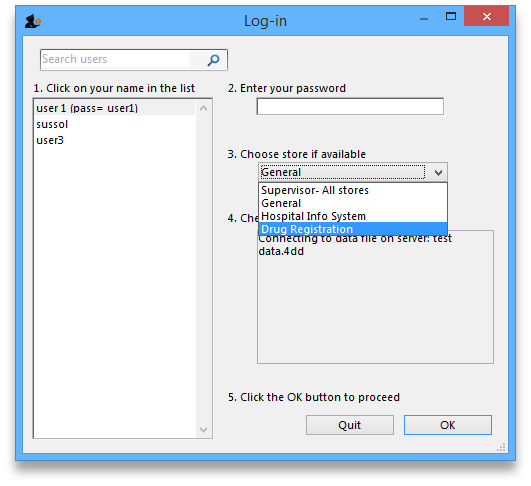This screenshot has height=486, width=531.
Task: Select General from the store list
Action: (x=353, y=203)
